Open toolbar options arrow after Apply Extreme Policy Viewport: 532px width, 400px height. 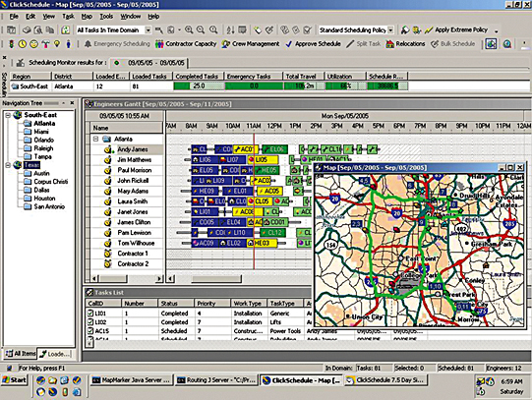[496, 31]
